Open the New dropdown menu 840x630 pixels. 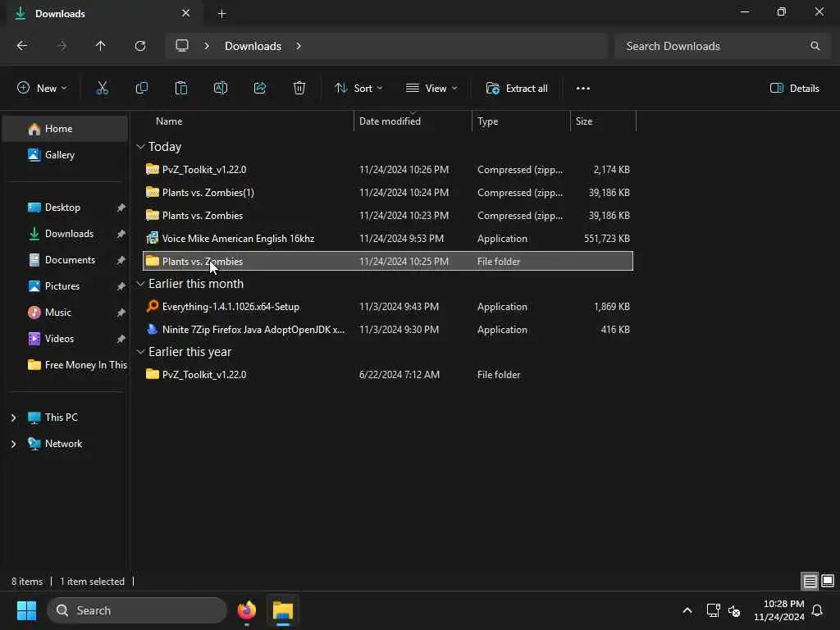pyautogui.click(x=43, y=89)
